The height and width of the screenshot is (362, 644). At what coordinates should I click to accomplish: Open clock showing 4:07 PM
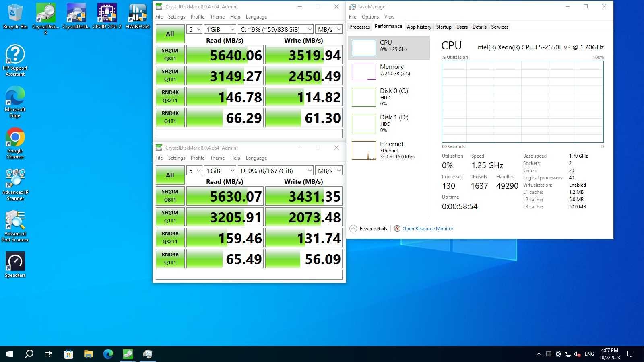click(609, 354)
